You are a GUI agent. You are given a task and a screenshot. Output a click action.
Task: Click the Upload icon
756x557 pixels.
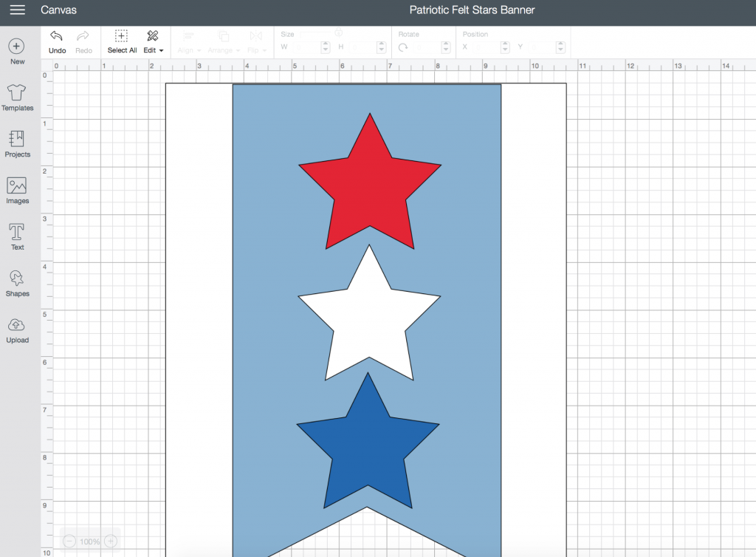click(x=17, y=324)
